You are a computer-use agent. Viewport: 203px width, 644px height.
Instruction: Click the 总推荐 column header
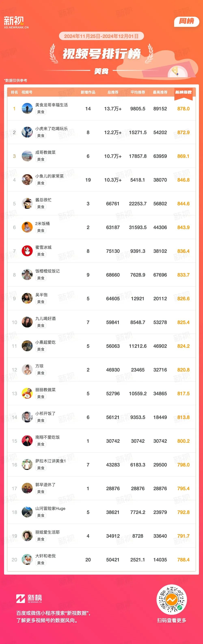pyautogui.click(x=113, y=92)
